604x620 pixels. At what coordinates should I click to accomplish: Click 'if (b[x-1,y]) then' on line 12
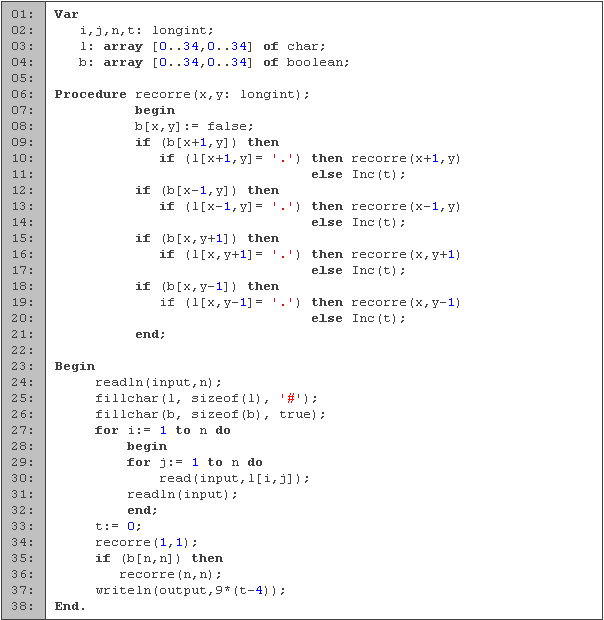207,190
